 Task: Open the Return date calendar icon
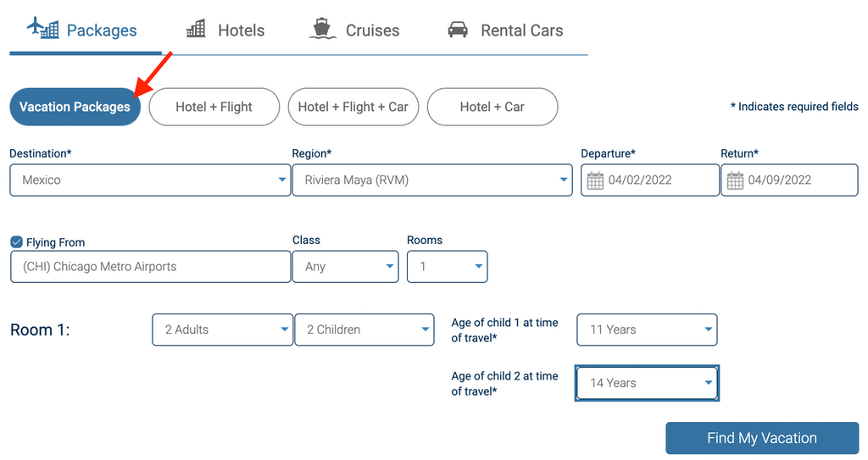pos(735,180)
